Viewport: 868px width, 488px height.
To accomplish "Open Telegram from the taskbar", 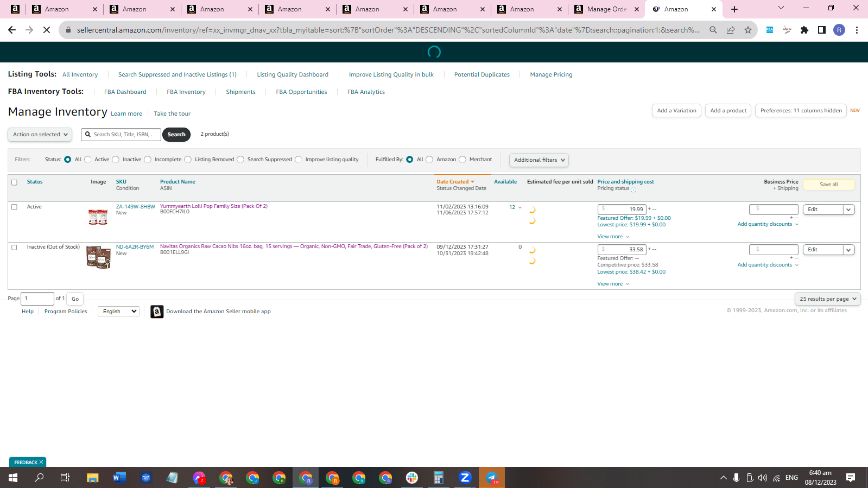I will tap(492, 478).
